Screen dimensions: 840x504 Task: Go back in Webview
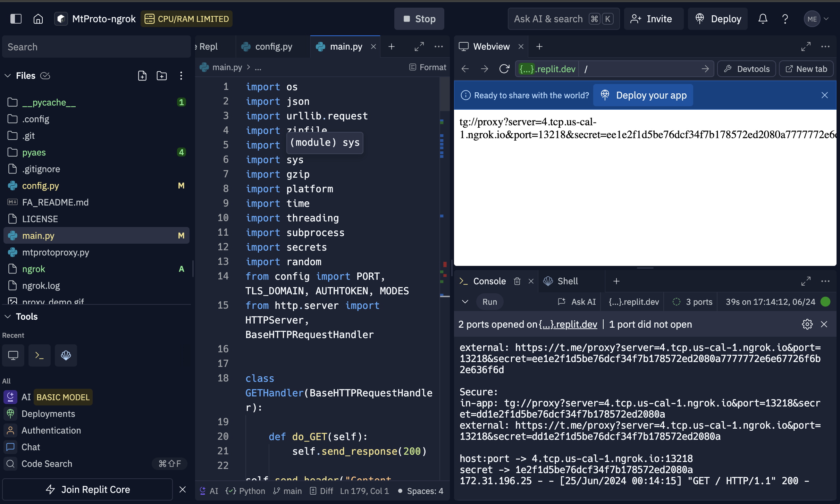point(465,69)
